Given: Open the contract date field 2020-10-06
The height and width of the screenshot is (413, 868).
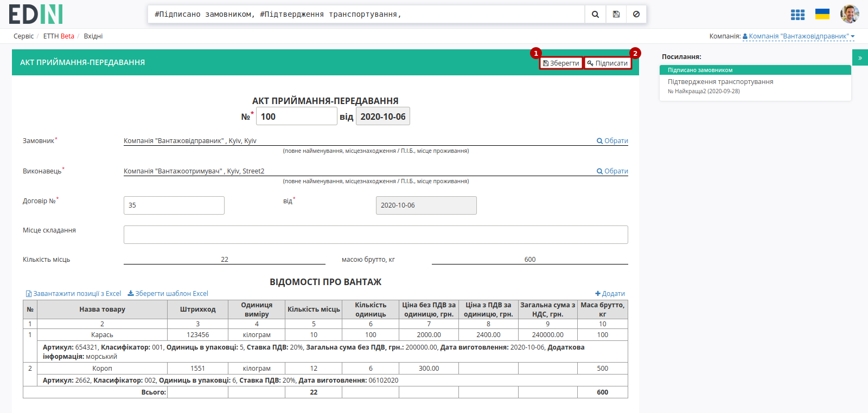Looking at the screenshot, I should click(x=426, y=205).
